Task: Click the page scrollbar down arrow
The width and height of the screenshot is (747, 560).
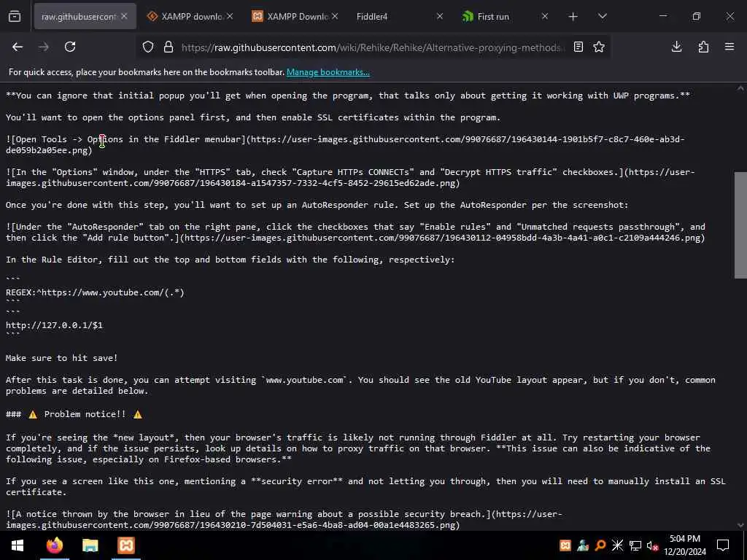Action: tap(740, 525)
